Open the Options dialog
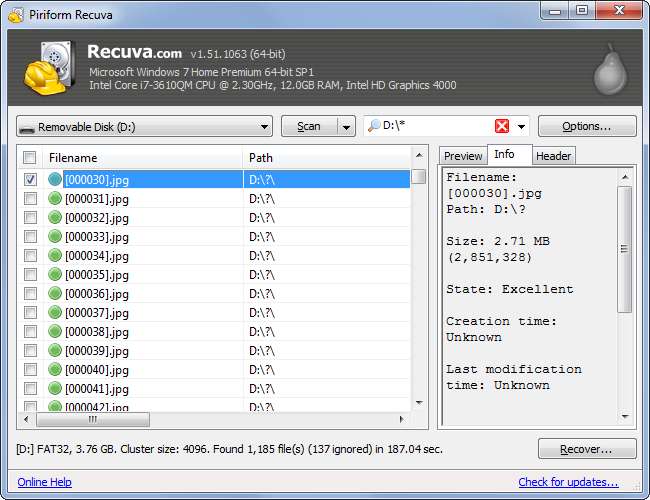The image size is (650, 500). pos(587,126)
